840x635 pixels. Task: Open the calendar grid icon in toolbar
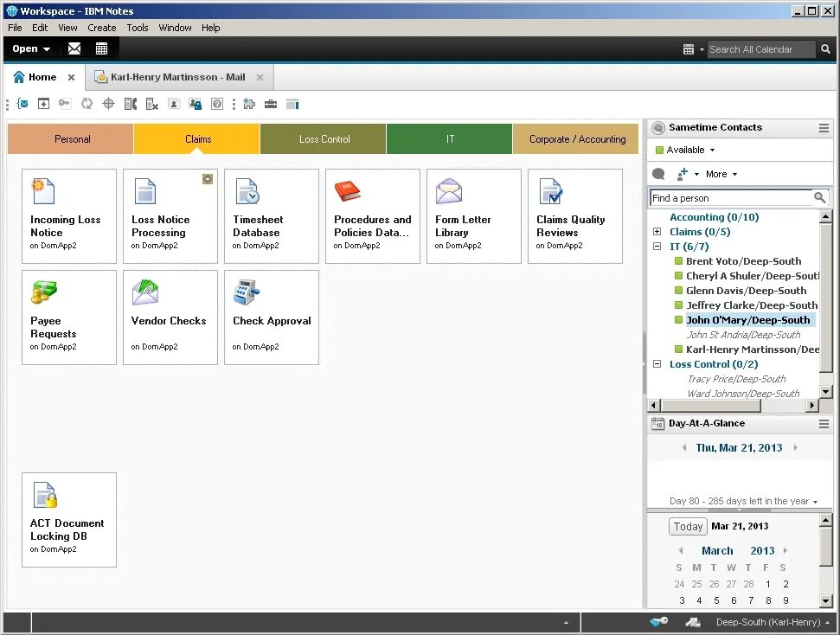point(101,48)
